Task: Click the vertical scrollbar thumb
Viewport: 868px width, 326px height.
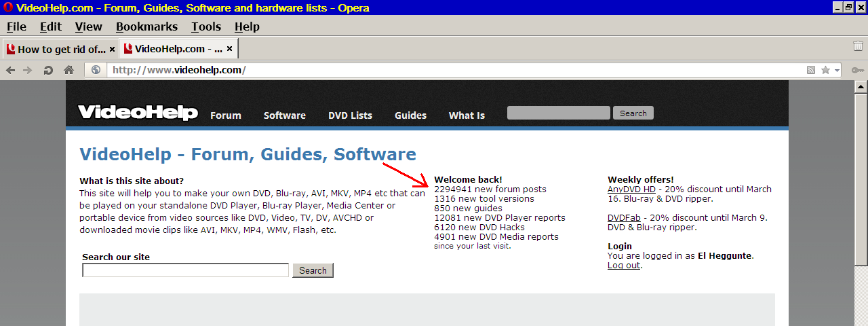Action: tap(861, 179)
